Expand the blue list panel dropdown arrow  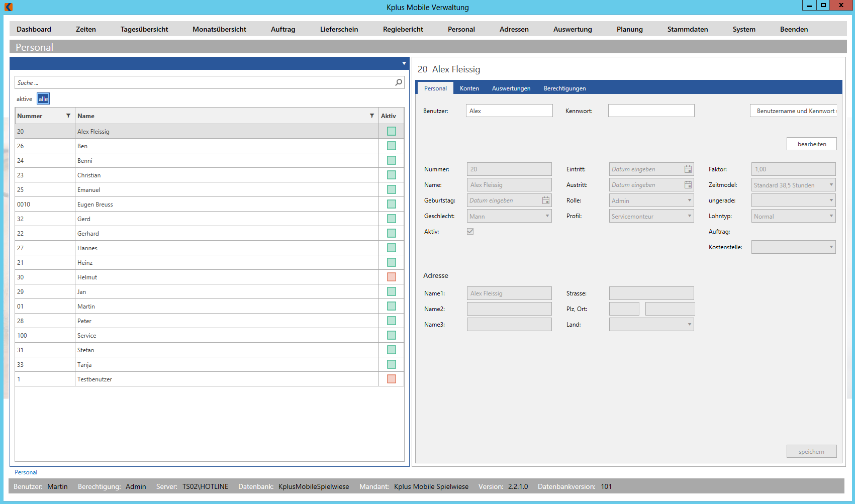click(404, 63)
